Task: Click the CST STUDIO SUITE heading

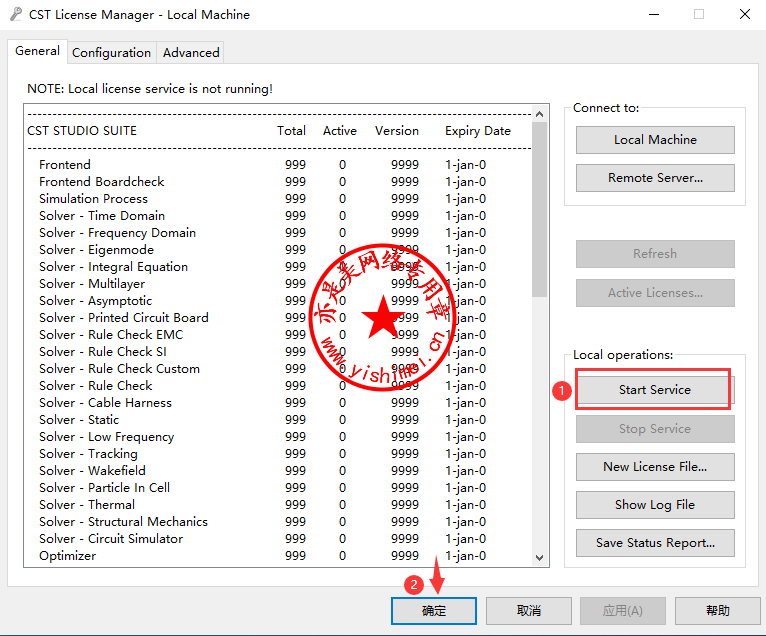Action: (82, 131)
